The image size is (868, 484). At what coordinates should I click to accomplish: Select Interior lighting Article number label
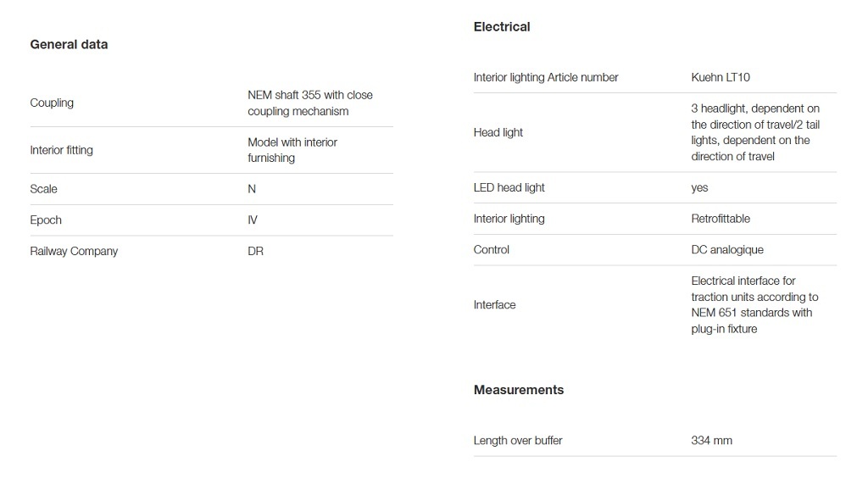point(545,77)
